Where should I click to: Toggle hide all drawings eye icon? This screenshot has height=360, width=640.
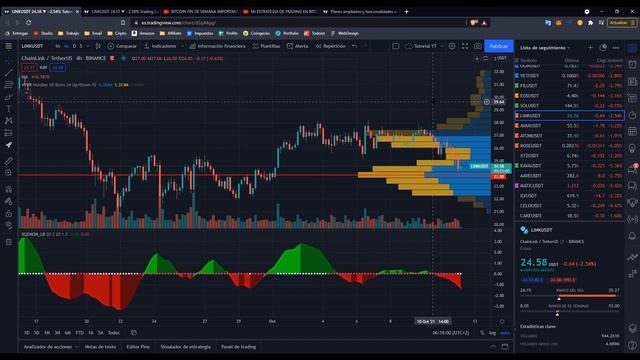tap(9, 225)
